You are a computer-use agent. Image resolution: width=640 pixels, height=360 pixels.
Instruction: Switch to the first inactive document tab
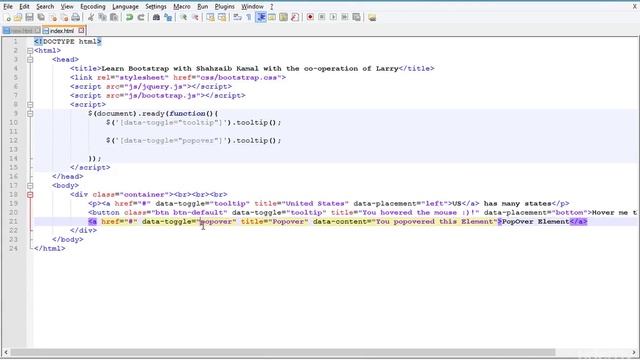coord(21,31)
